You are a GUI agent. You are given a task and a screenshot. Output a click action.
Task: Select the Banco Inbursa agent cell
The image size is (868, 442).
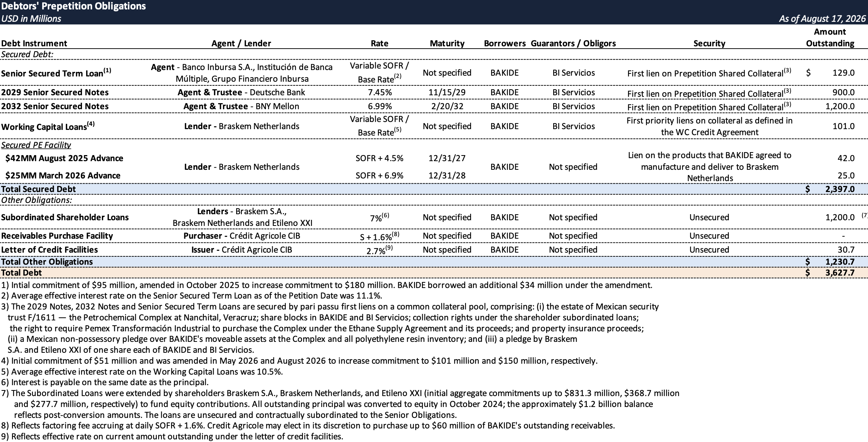(242, 73)
